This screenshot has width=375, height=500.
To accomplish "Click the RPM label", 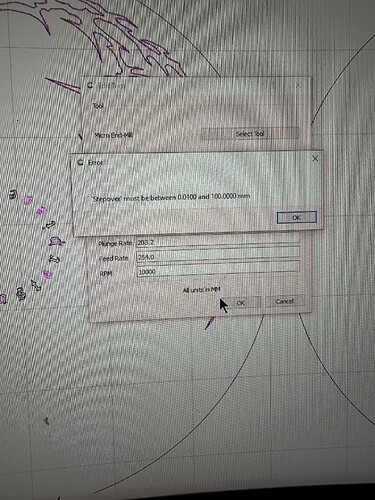I will click(x=106, y=274).
